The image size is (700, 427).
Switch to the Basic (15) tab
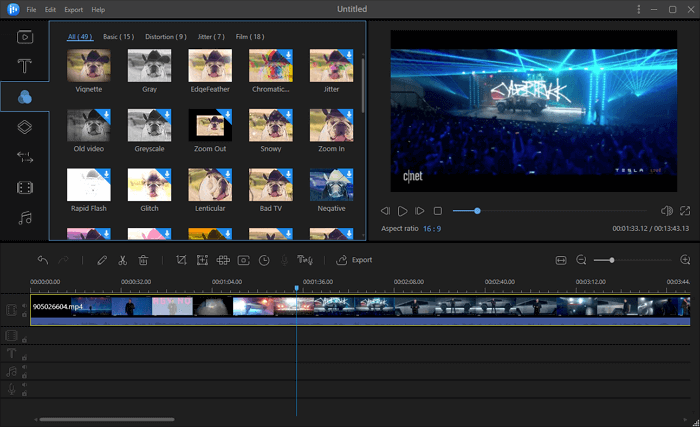[x=118, y=37]
